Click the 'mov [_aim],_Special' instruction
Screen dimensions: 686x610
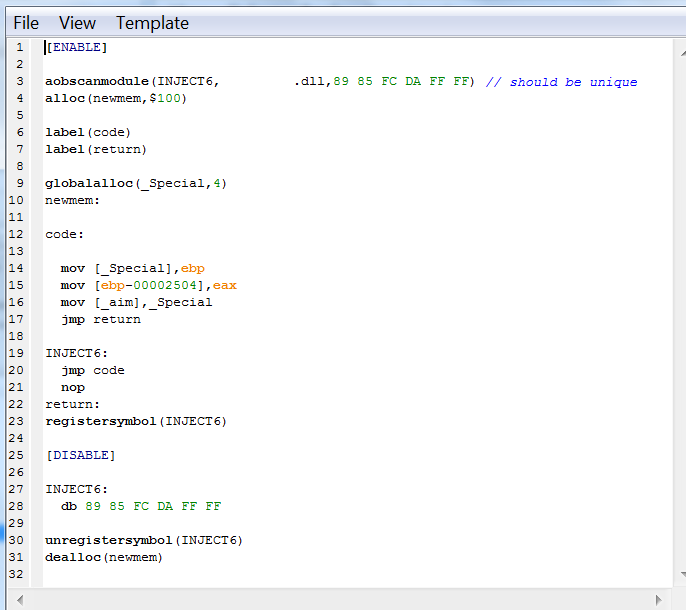(x=136, y=303)
